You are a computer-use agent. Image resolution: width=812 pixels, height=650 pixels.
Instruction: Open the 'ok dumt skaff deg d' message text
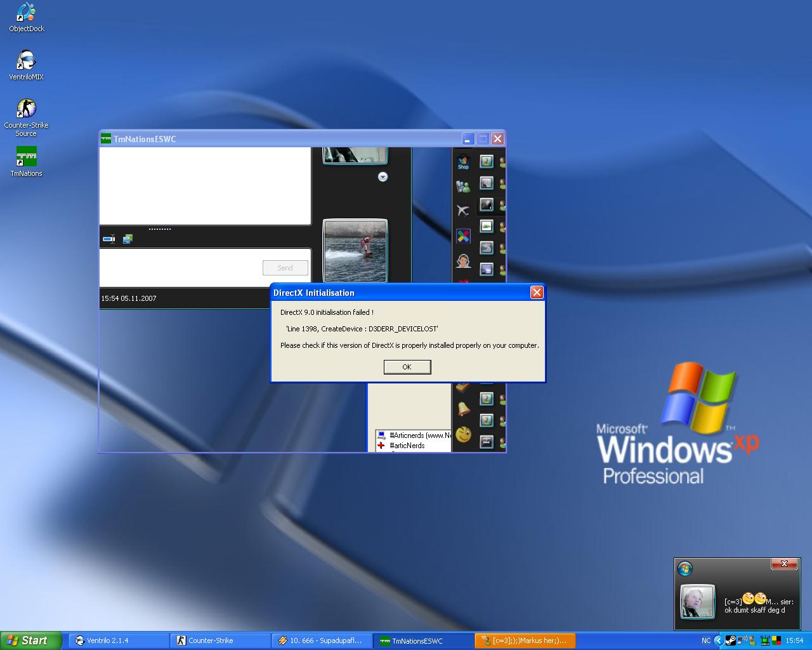click(755, 610)
